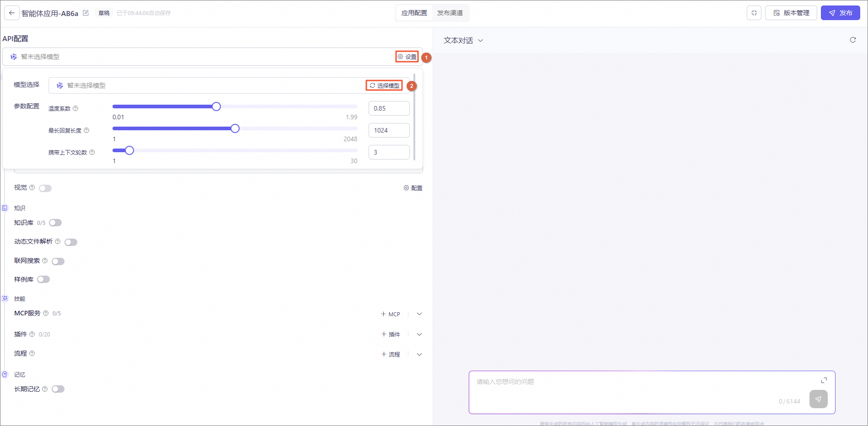Click the 携带上下文轮数 slider handle
This screenshot has height=426, width=868.
click(129, 150)
